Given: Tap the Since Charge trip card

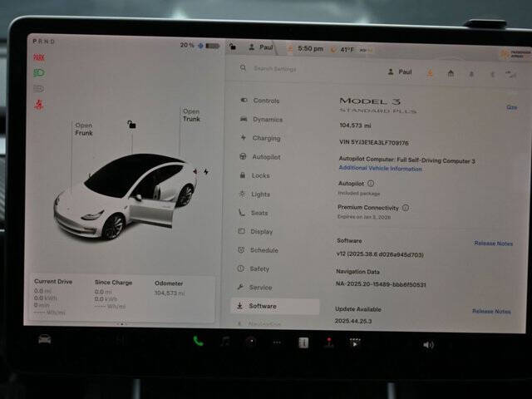Looking at the screenshot, I should point(113,294).
